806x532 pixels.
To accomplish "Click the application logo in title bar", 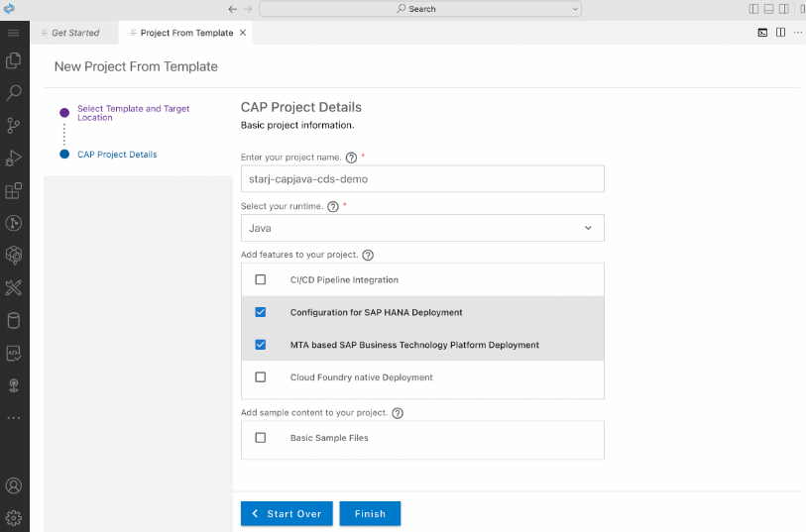I will (x=9, y=9).
